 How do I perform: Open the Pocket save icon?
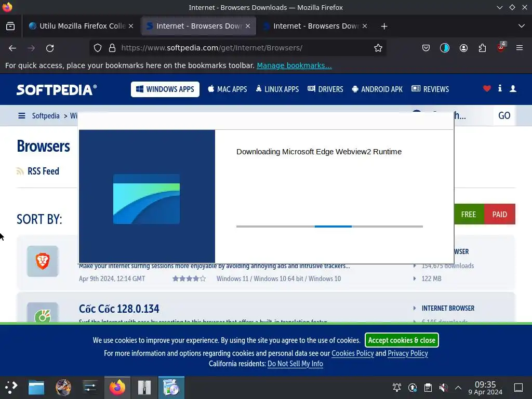click(x=426, y=48)
